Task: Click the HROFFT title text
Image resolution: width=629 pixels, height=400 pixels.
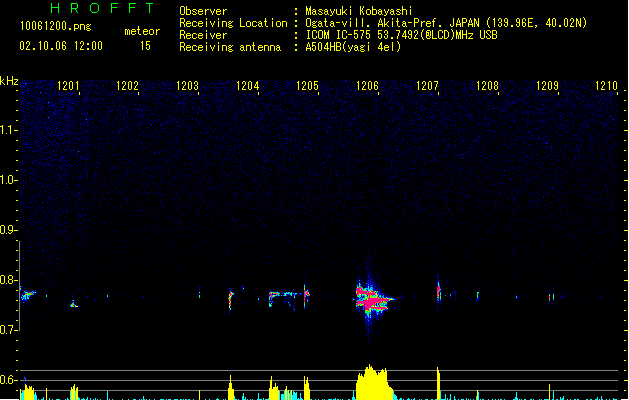Action: pyautogui.click(x=102, y=8)
